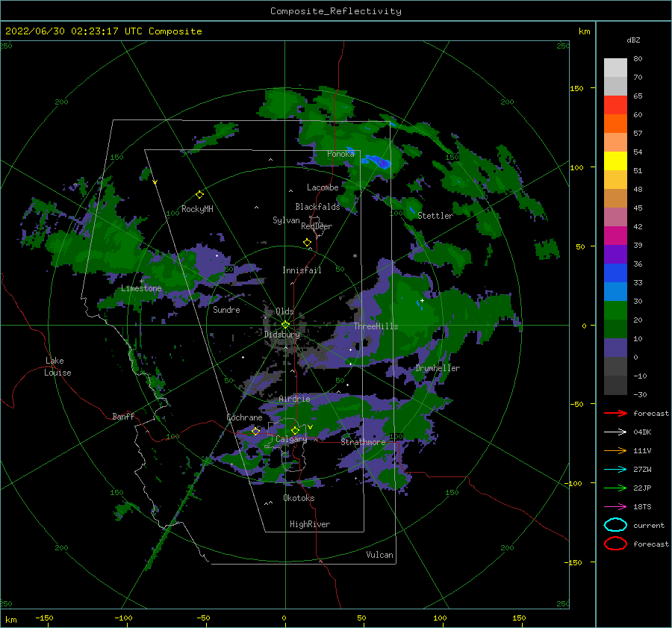672x628 pixels.
Task: Click the white 04DK arrow legend icon
Action: tap(615, 432)
